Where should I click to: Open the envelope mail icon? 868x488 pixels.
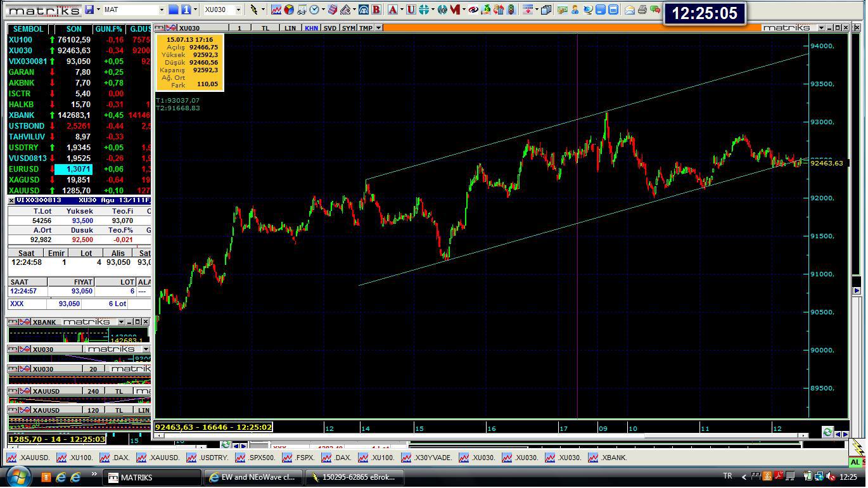coord(630,10)
